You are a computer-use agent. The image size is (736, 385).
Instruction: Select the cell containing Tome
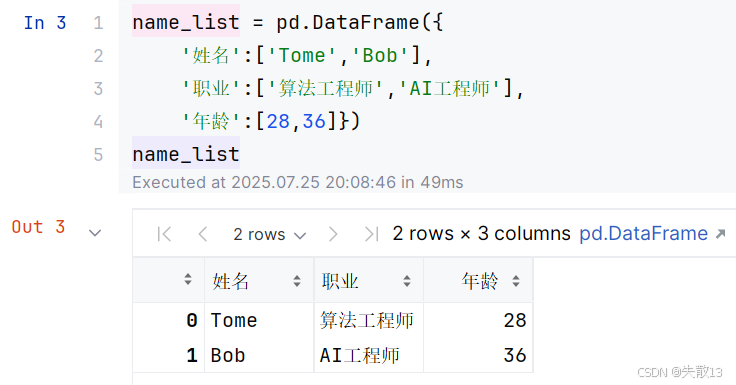[259, 321]
